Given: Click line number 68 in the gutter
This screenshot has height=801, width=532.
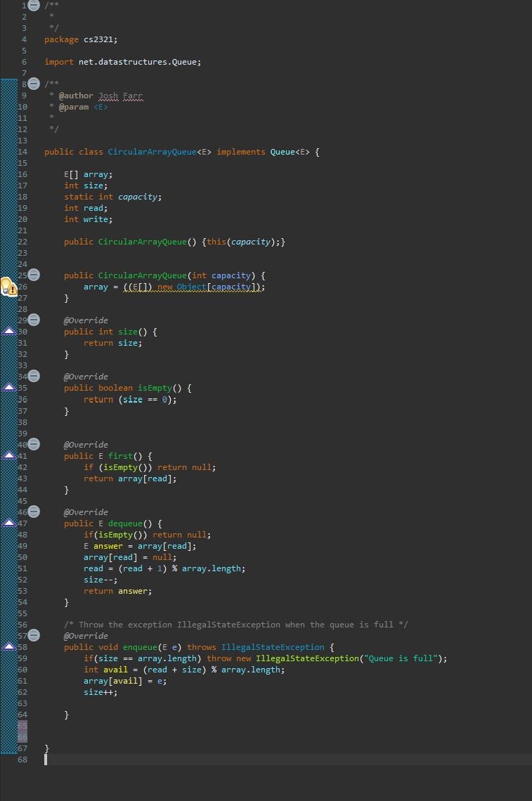Looking at the screenshot, I should [x=22, y=760].
